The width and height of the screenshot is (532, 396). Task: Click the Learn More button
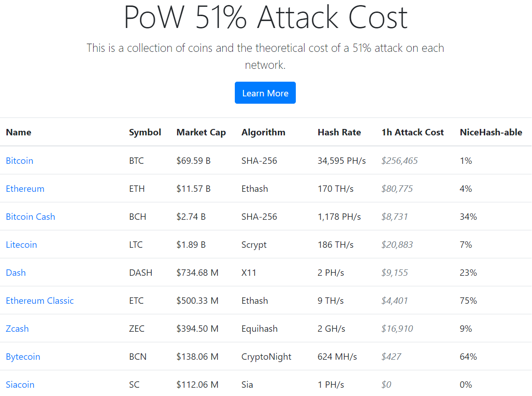(265, 93)
